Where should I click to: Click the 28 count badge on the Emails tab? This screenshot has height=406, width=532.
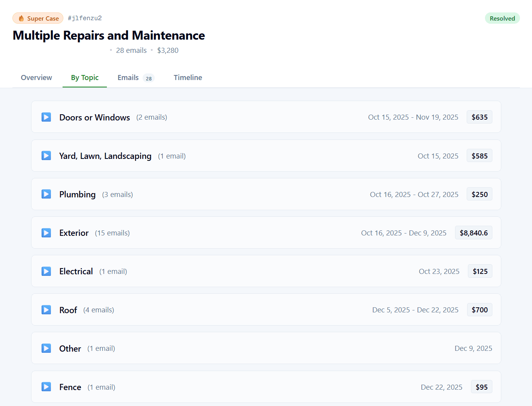(x=149, y=78)
